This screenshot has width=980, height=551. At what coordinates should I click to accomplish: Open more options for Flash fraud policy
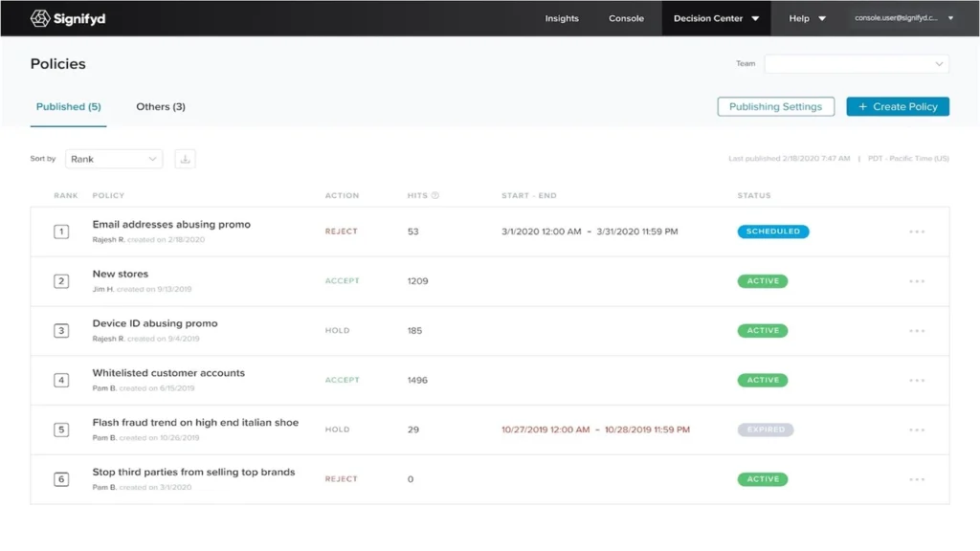click(x=917, y=430)
